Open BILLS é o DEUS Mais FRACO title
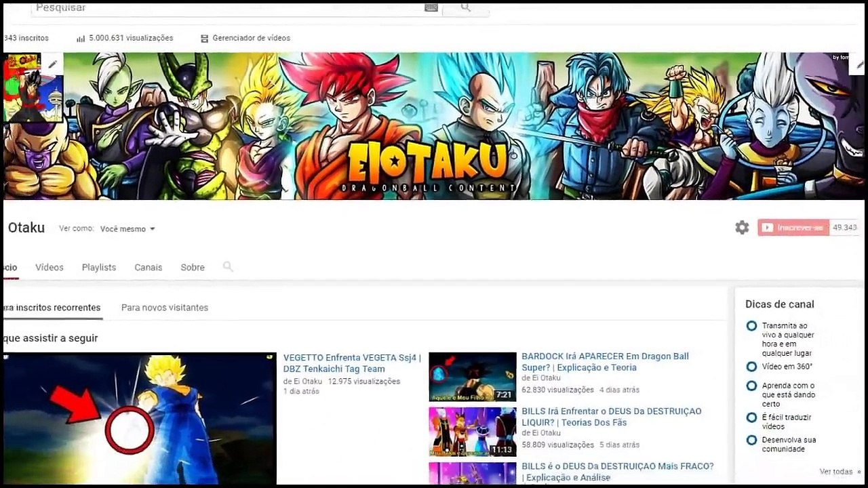 point(618,472)
